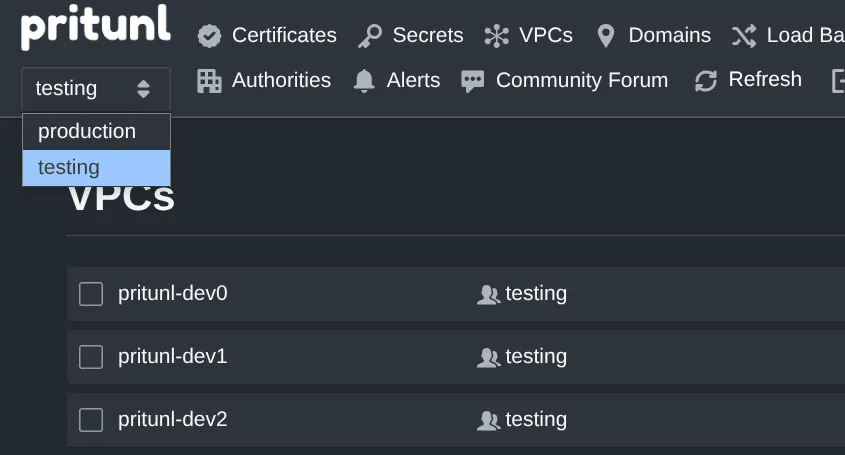Screen dimensions: 845x455
Task: Click the Community Forum speech bubble icon
Action: click(473, 81)
